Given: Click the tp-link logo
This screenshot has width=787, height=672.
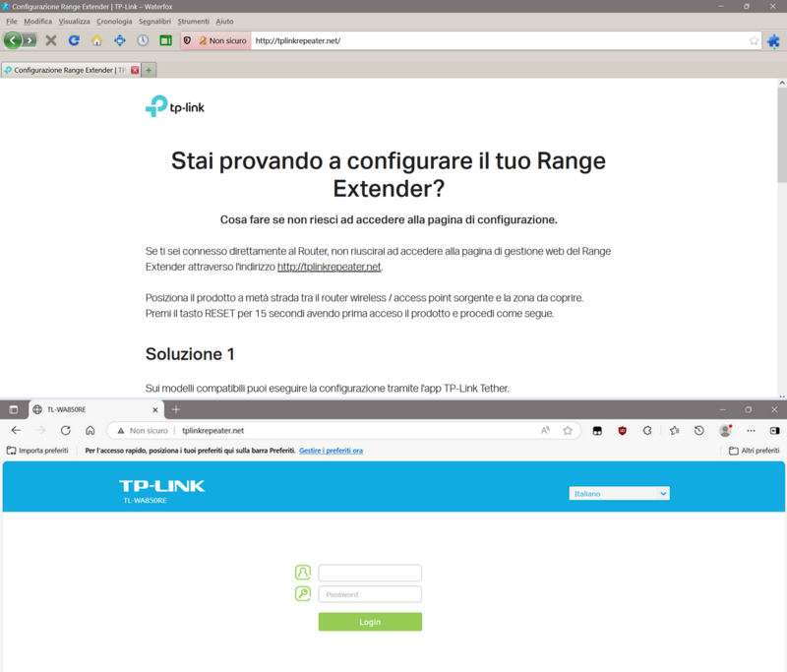Looking at the screenshot, I should point(175,106).
